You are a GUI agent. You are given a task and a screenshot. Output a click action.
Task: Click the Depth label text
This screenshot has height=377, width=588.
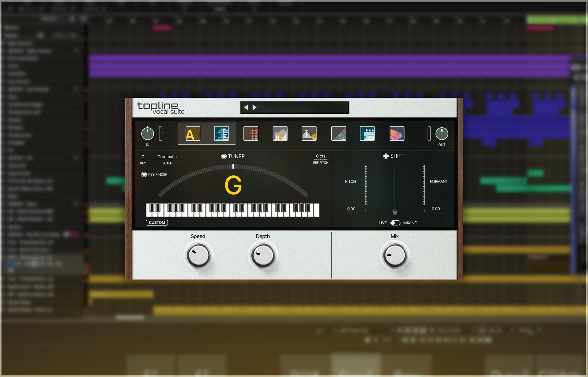pyautogui.click(x=263, y=236)
